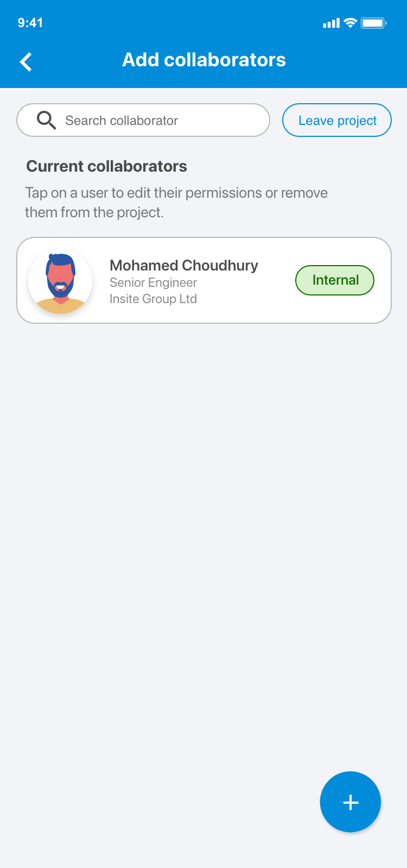Click the Current collaborators heading
The image size is (407, 868).
coord(106,166)
